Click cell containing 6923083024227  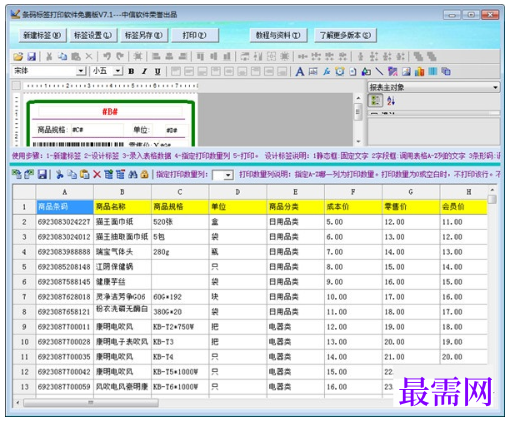65,222
